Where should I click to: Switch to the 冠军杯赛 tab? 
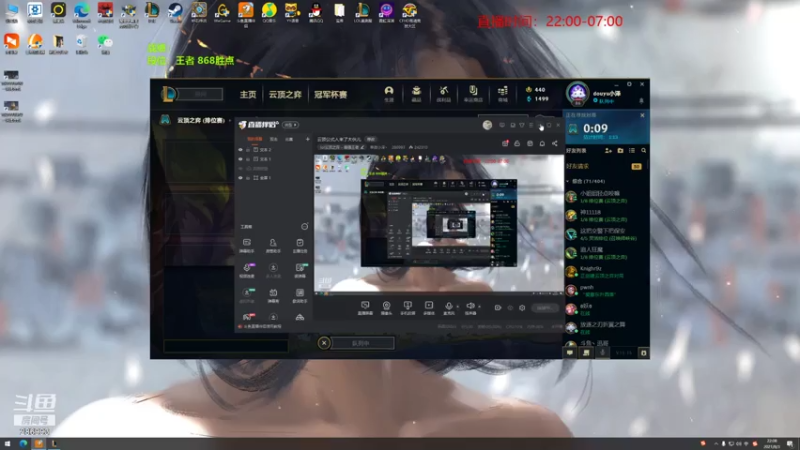point(331,94)
